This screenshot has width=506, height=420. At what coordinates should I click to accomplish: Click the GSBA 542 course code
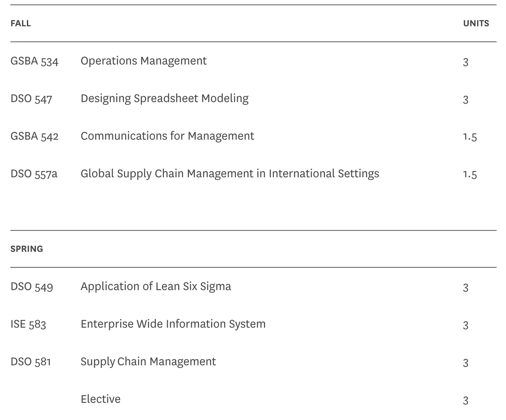(x=34, y=136)
